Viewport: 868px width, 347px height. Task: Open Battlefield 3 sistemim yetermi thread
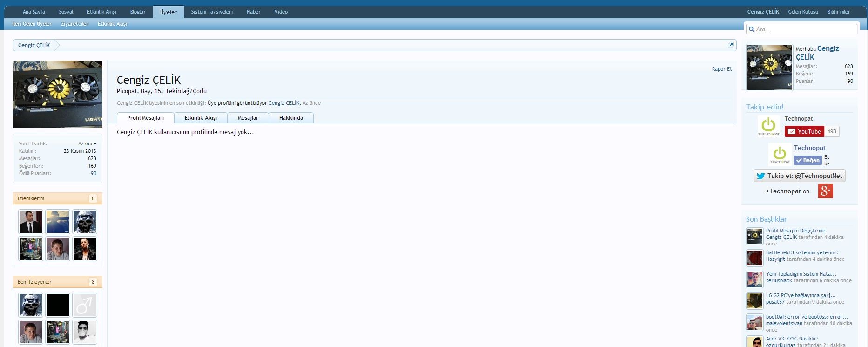[802, 252]
